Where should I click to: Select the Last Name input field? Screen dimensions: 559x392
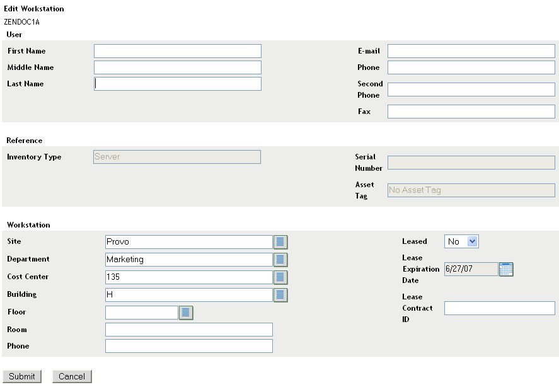[177, 84]
